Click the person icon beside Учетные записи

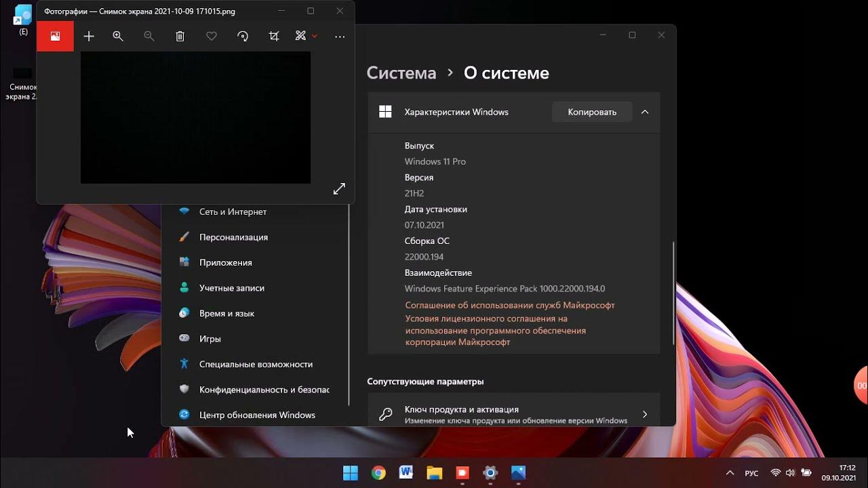pos(184,287)
